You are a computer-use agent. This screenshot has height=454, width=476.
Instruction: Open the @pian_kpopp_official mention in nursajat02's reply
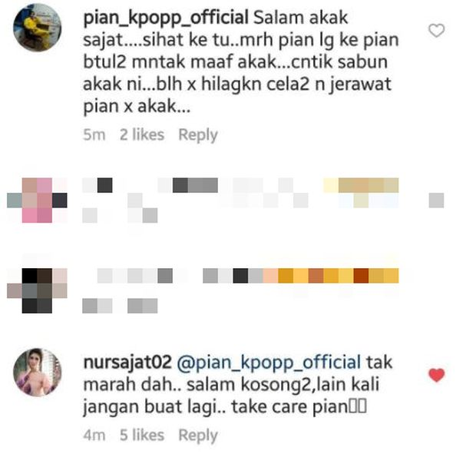click(x=269, y=363)
